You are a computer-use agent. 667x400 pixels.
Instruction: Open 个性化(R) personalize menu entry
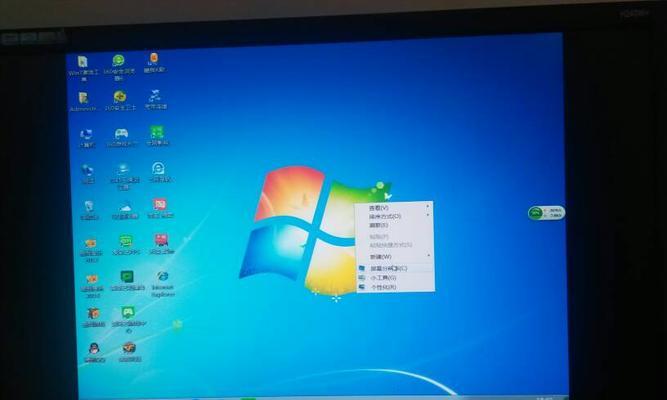(x=384, y=287)
